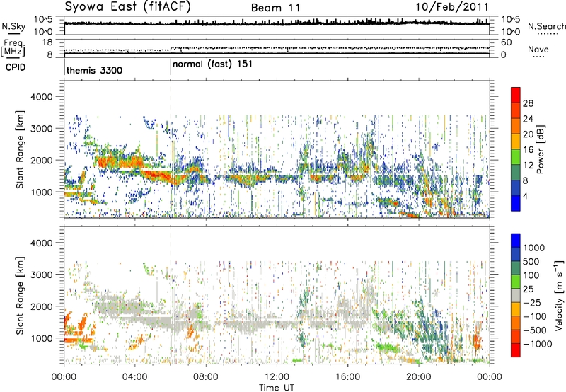Click the 1000 km tick in velocity panel

(42, 339)
